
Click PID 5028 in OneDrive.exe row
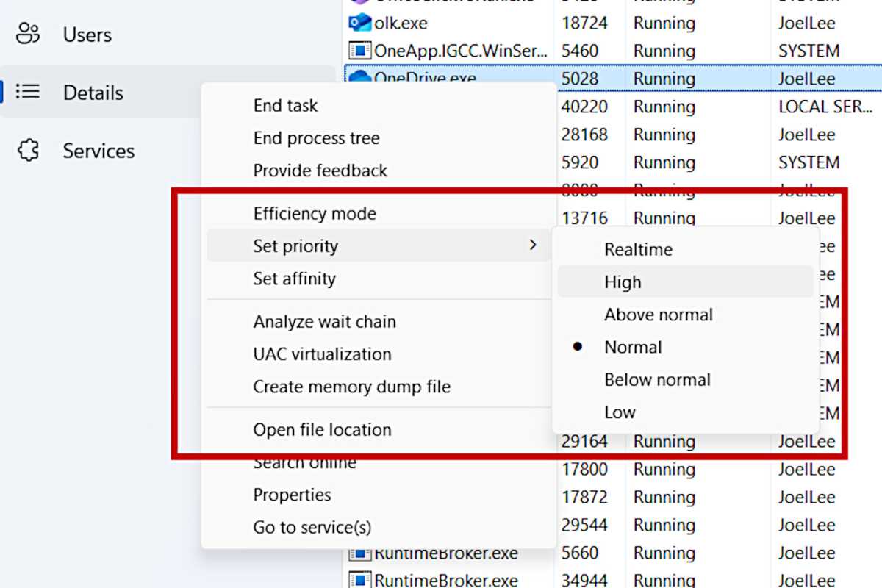pos(580,79)
